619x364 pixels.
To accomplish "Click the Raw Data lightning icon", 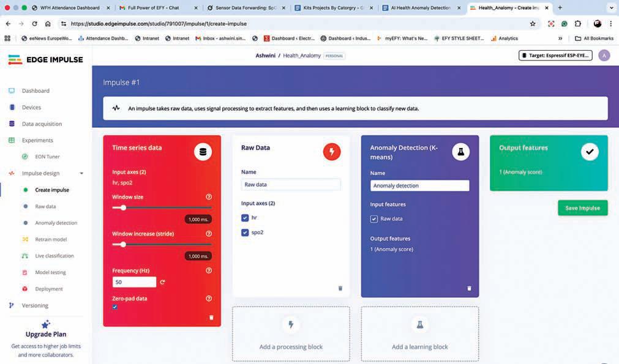I will 332,152.
